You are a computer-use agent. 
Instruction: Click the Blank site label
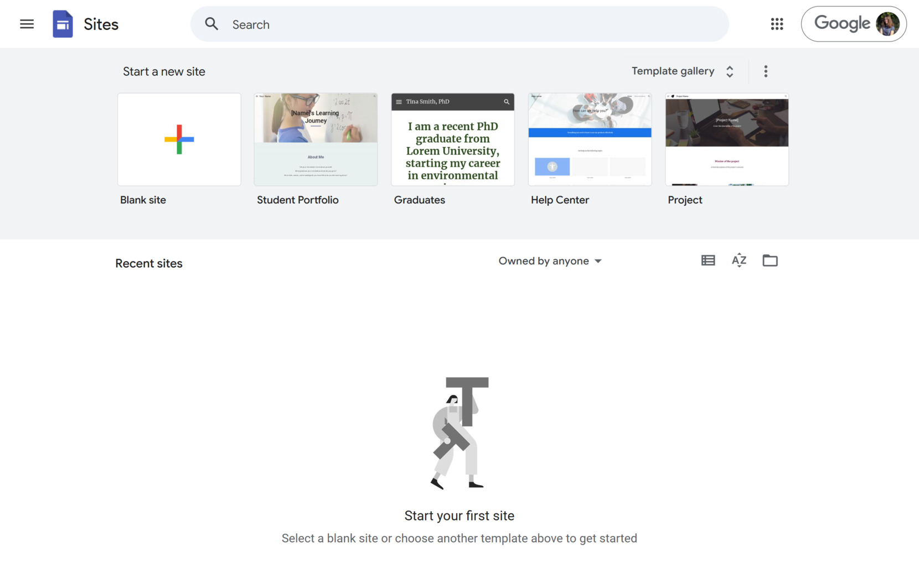[x=143, y=200]
